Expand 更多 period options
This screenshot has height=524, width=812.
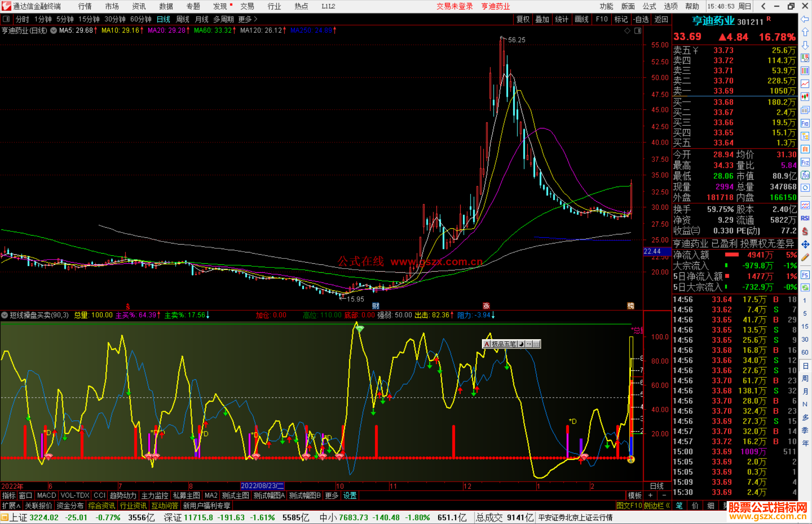[x=248, y=19]
